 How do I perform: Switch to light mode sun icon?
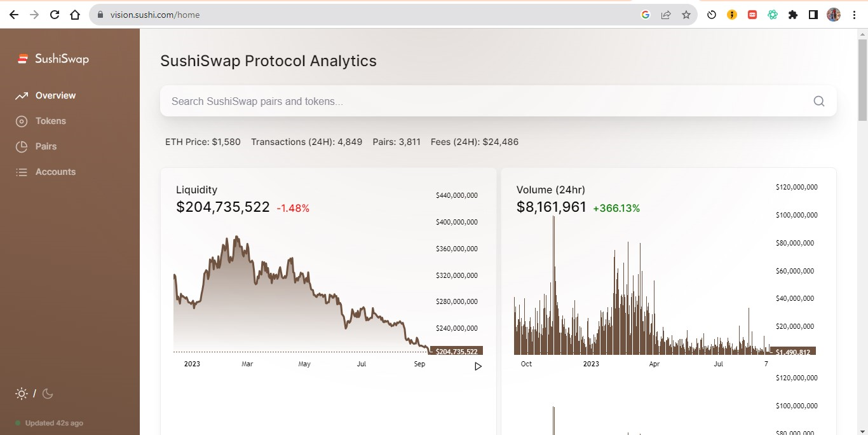point(22,394)
